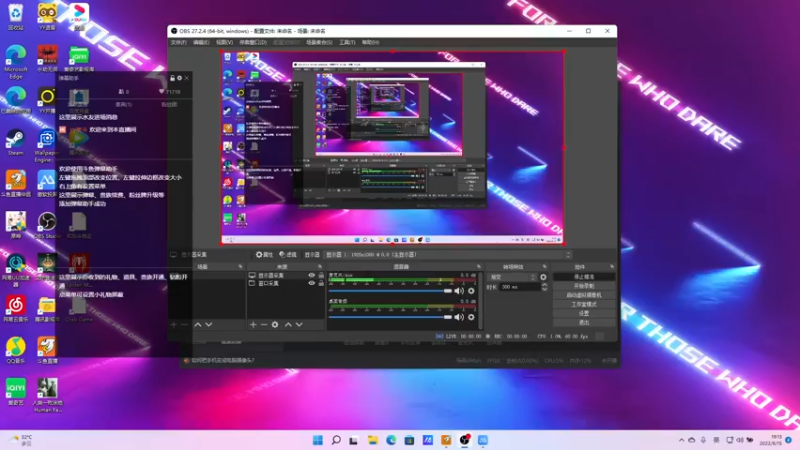This screenshot has width=800, height=450.
Task: Remove selected source with minus button
Action: (264, 324)
